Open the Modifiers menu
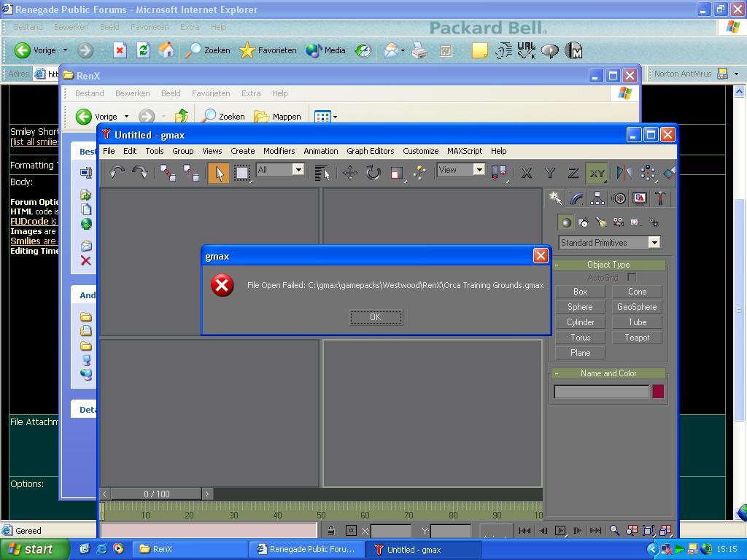This screenshot has width=747, height=560. click(x=279, y=151)
